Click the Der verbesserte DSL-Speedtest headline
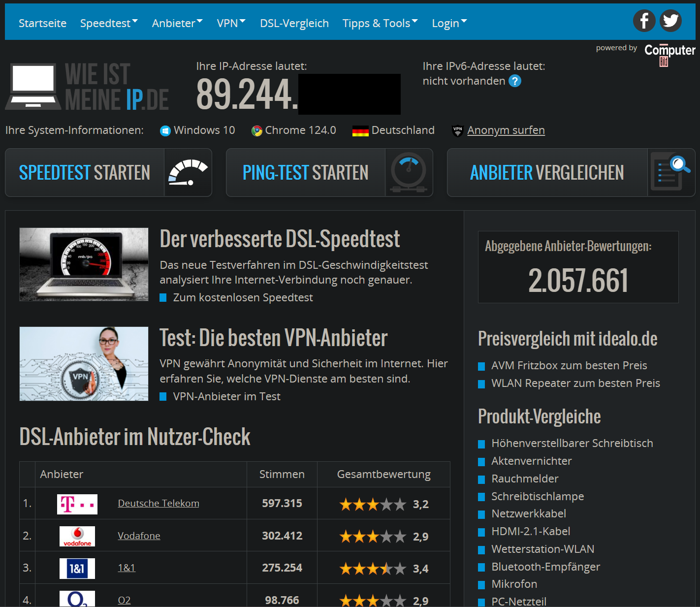This screenshot has height=607, width=700. tap(280, 239)
